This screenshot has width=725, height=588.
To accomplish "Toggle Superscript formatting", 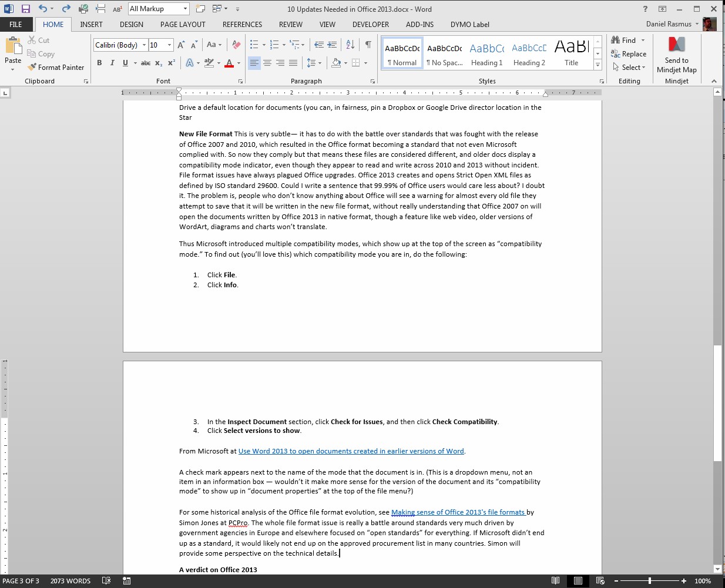I will 172,63.
